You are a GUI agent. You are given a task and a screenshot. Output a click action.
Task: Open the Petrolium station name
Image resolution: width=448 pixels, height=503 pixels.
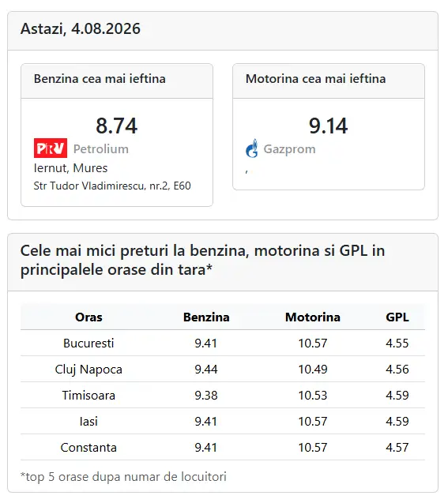pyautogui.click(x=101, y=148)
